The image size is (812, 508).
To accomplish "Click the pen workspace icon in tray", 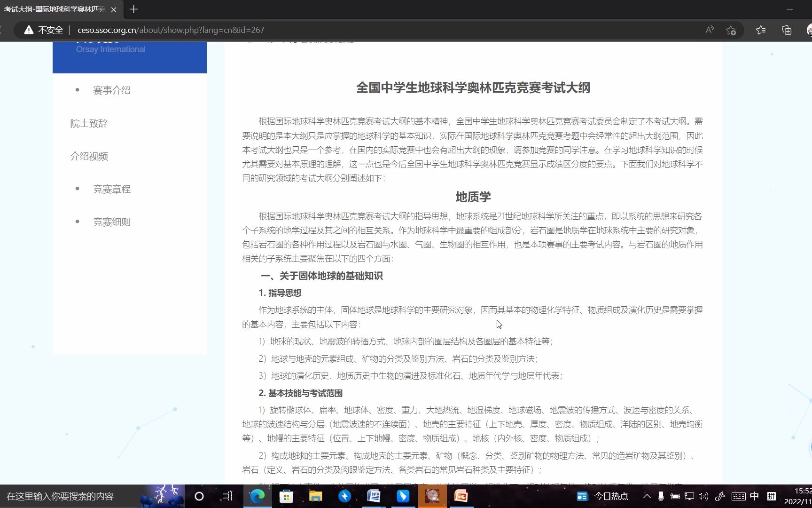I will [720, 496].
